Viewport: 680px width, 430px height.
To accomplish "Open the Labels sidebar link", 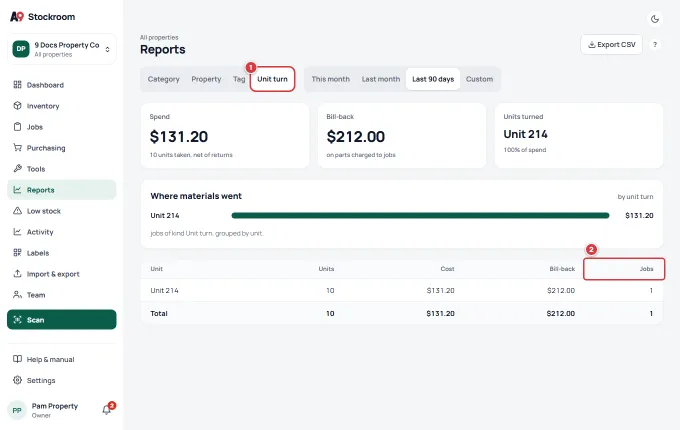I will (62, 253).
